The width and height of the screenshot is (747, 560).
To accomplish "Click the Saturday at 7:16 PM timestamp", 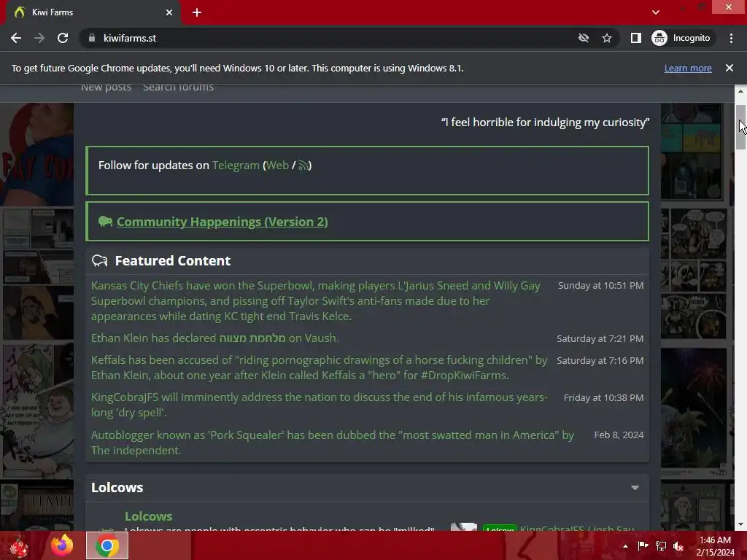I will pyautogui.click(x=600, y=361).
